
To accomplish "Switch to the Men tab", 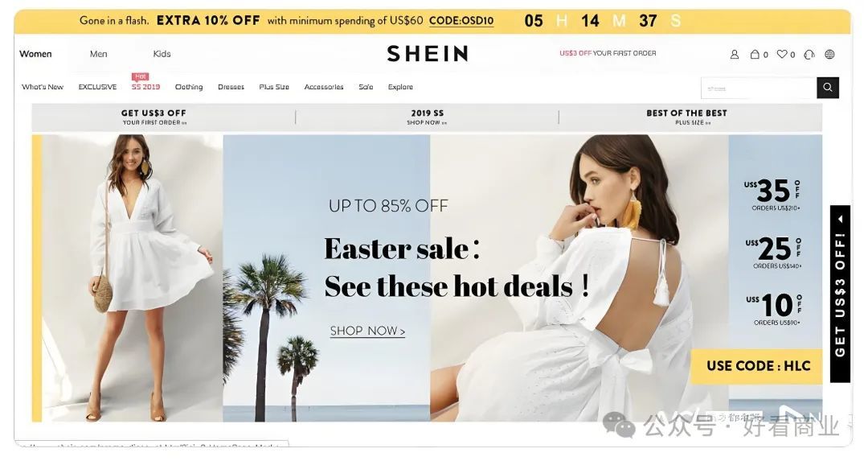I will (99, 54).
